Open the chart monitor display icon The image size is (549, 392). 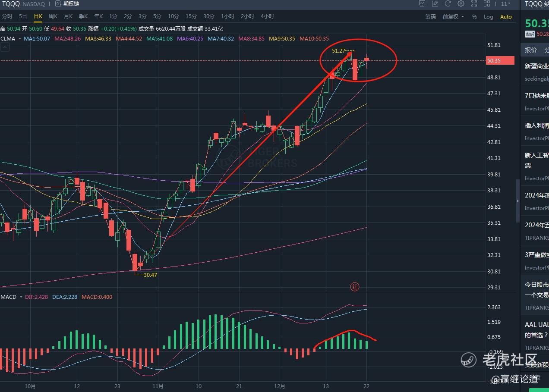[422, 4]
